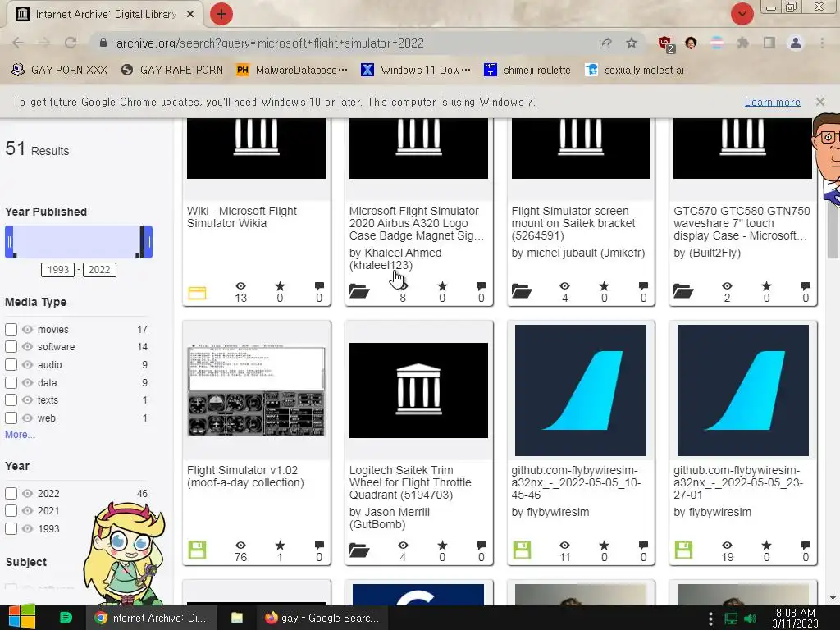
Task: Switch to Firefox gay - Google Search taskbar item
Action: 322,618
